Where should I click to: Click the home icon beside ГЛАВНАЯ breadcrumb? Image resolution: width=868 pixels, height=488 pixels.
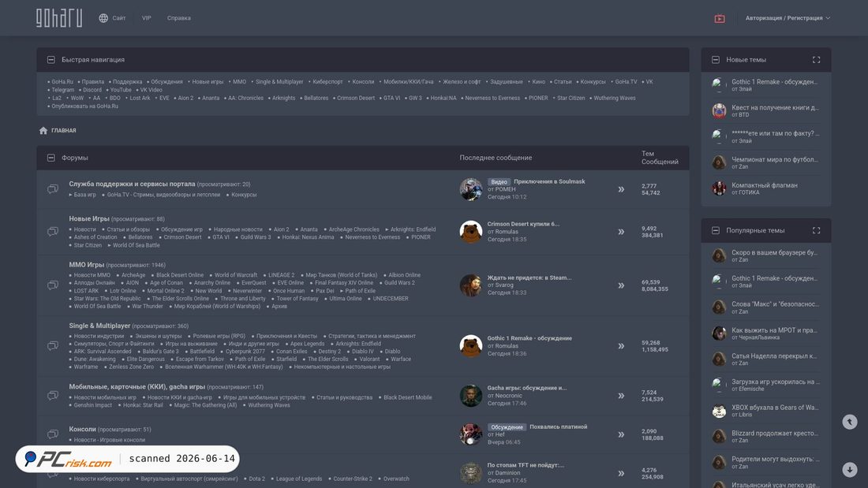tap(43, 131)
